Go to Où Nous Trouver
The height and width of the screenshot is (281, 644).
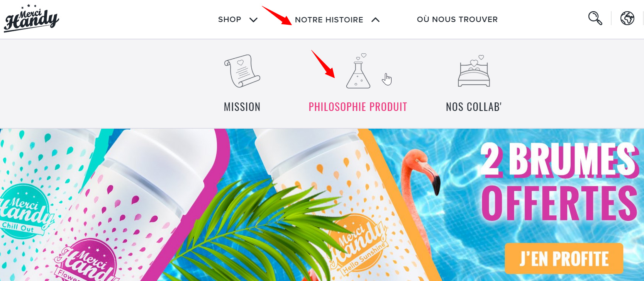pyautogui.click(x=457, y=19)
